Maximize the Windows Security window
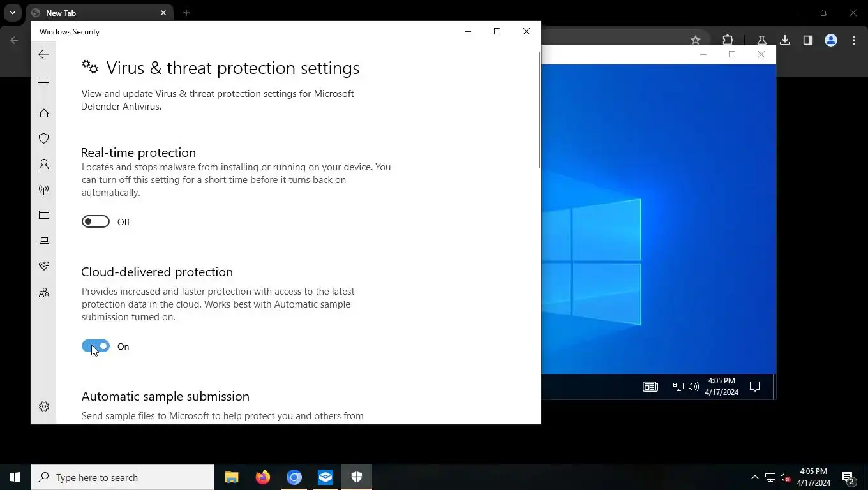Viewport: 868px width, 490px height. 497,31
